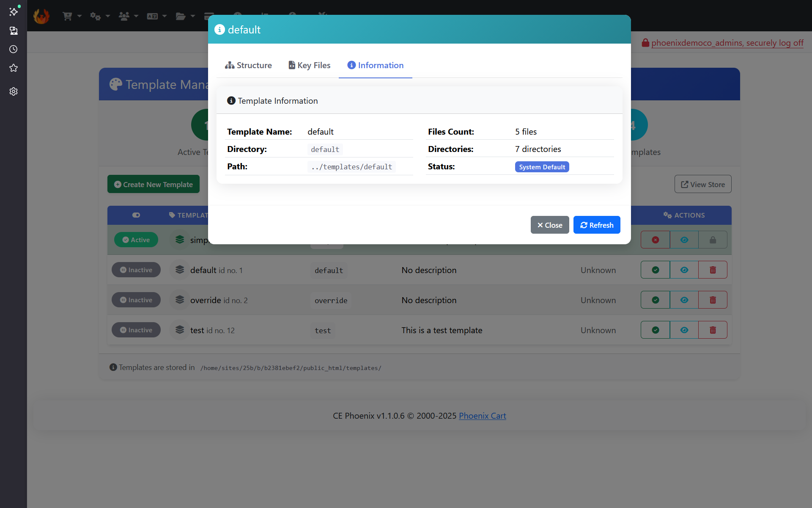Click the System Default status badge
This screenshot has width=812, height=508.
coord(542,167)
